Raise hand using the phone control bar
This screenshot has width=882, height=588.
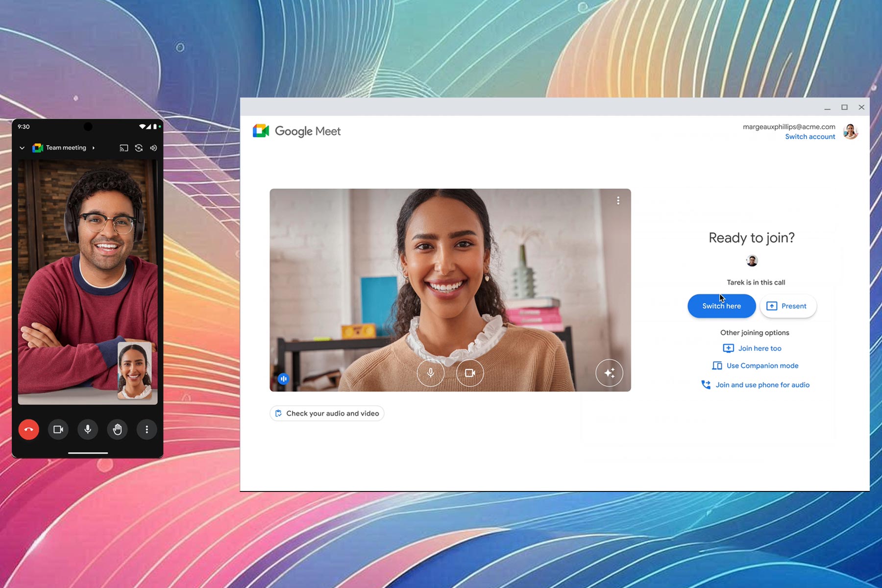[117, 430]
